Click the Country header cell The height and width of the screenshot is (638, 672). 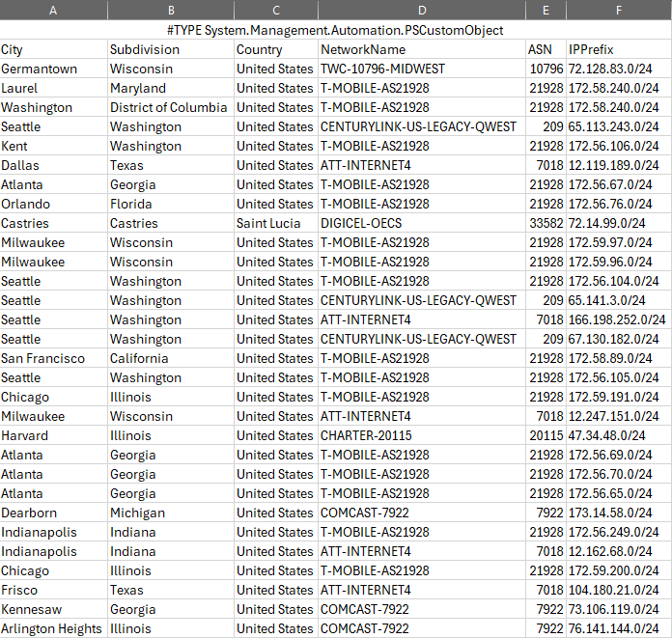point(276,49)
